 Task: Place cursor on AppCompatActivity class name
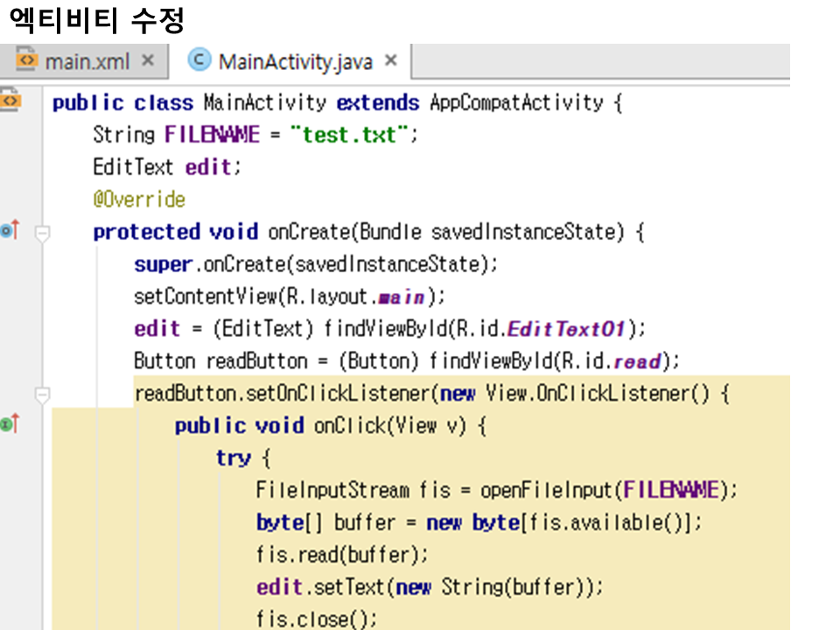(516, 103)
